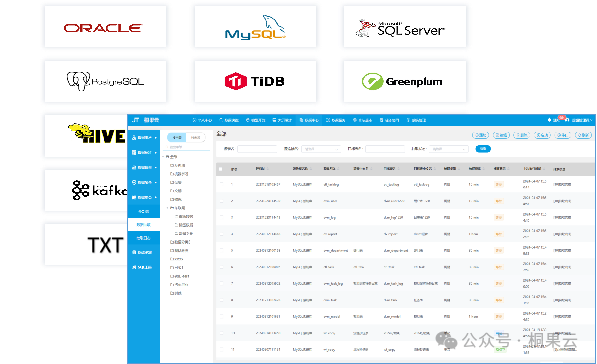Select the red TiDB logo
Screen dimensions: 597x364
254,81
